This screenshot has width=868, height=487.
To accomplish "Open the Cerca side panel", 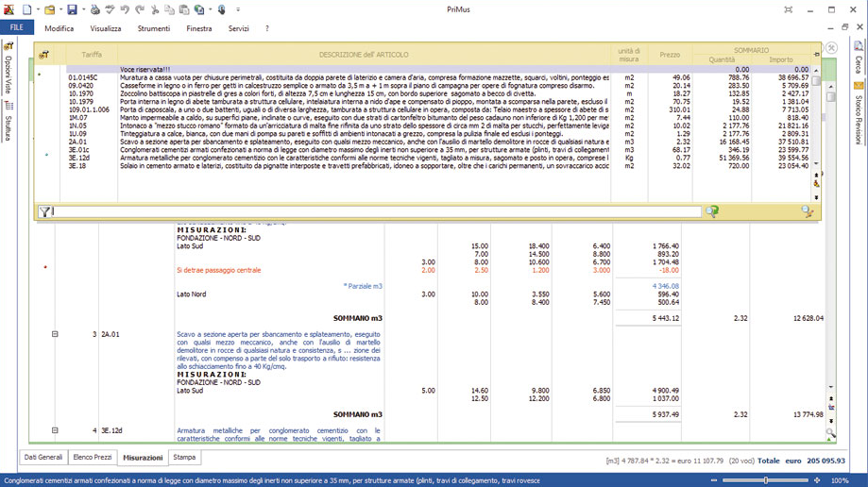I will tap(859, 64).
